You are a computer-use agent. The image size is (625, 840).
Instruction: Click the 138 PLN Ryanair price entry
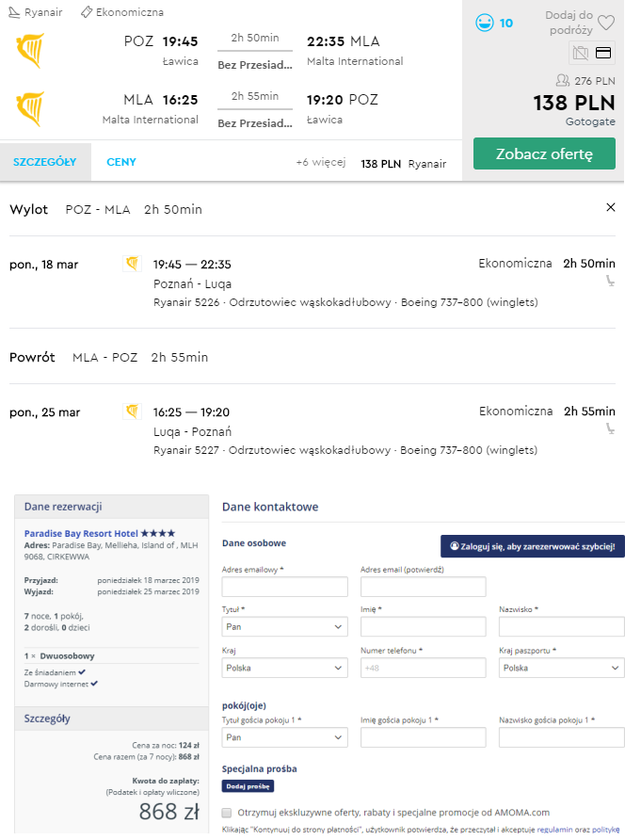[x=403, y=164]
